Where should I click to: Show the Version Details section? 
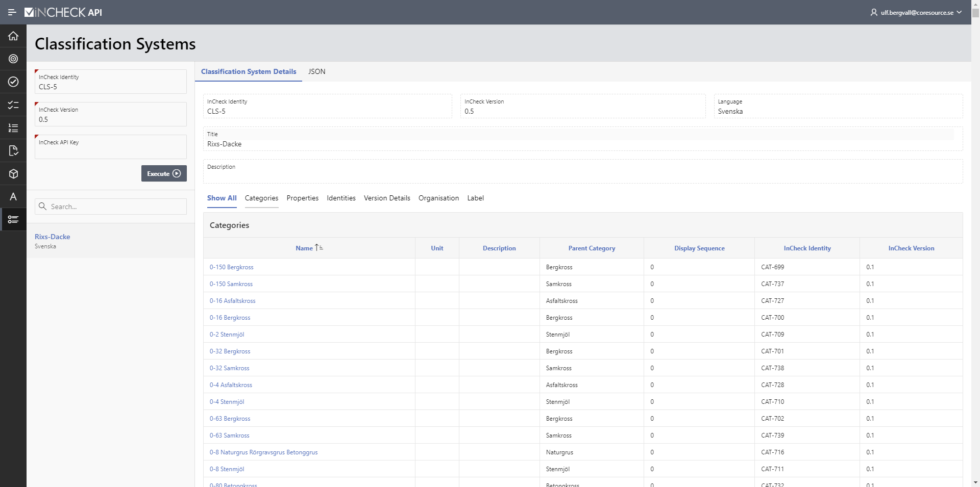[387, 198]
